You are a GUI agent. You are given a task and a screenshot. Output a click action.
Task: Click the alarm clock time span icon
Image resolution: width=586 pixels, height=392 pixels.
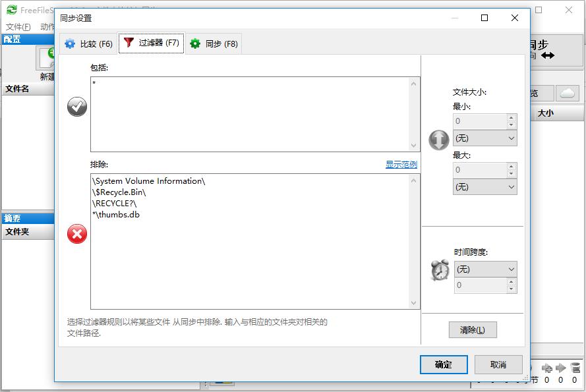(440, 270)
